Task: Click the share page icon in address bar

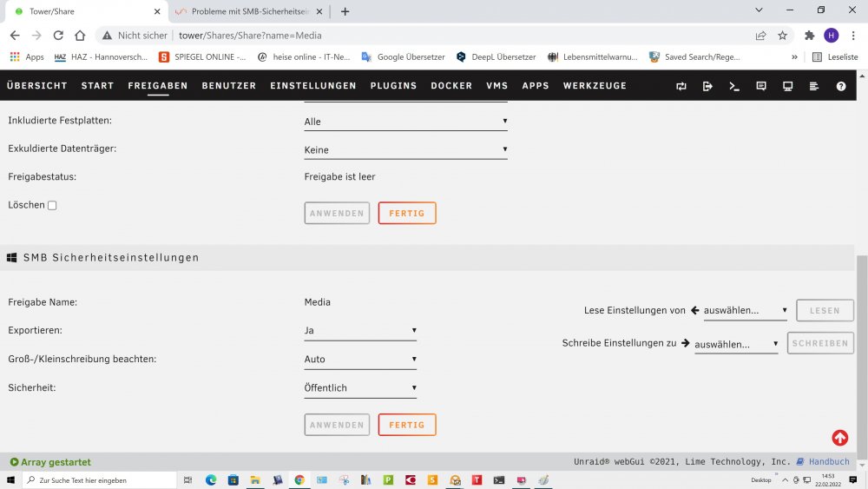Action: pyautogui.click(x=760, y=36)
